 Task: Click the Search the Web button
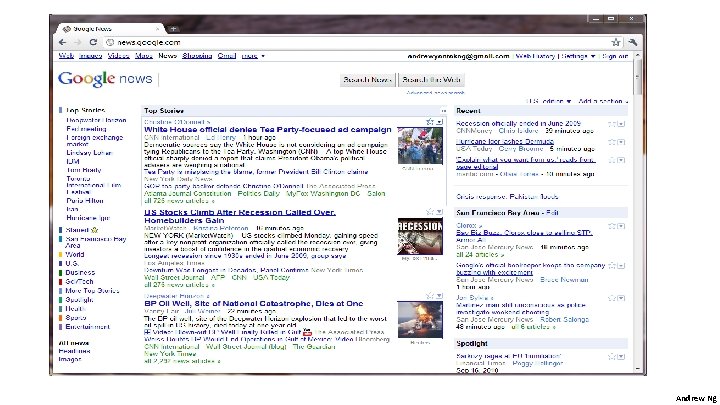pyautogui.click(x=431, y=80)
